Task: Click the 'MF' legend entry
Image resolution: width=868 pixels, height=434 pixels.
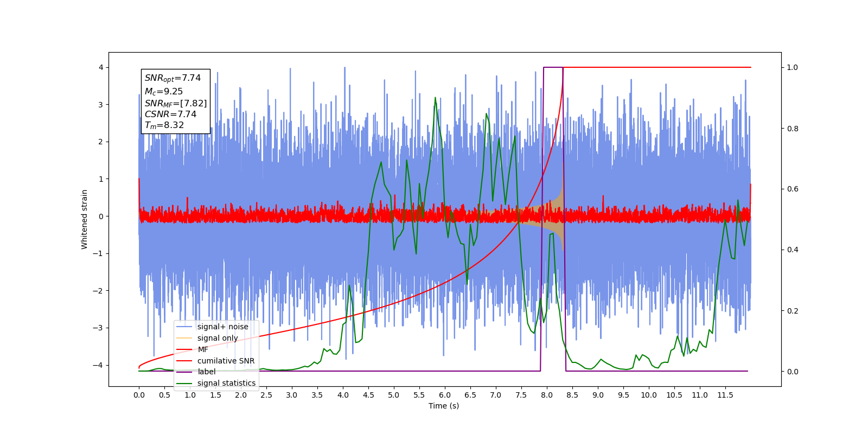Action: [x=203, y=349]
